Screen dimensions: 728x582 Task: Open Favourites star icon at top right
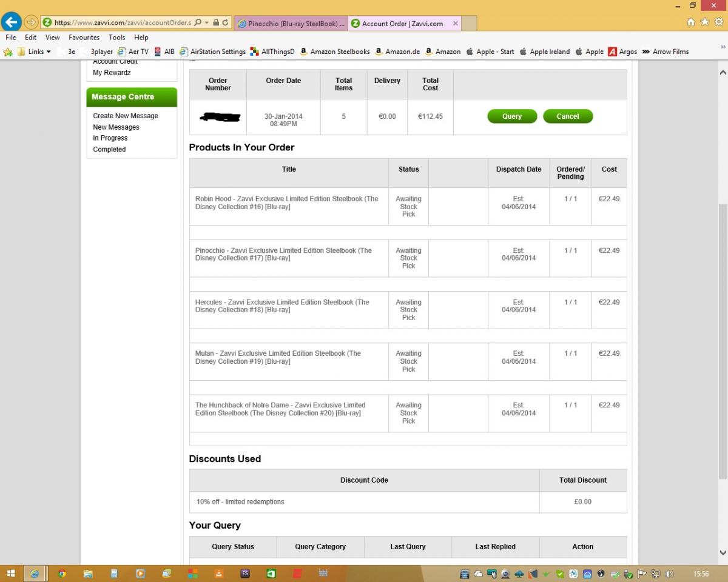click(x=705, y=22)
